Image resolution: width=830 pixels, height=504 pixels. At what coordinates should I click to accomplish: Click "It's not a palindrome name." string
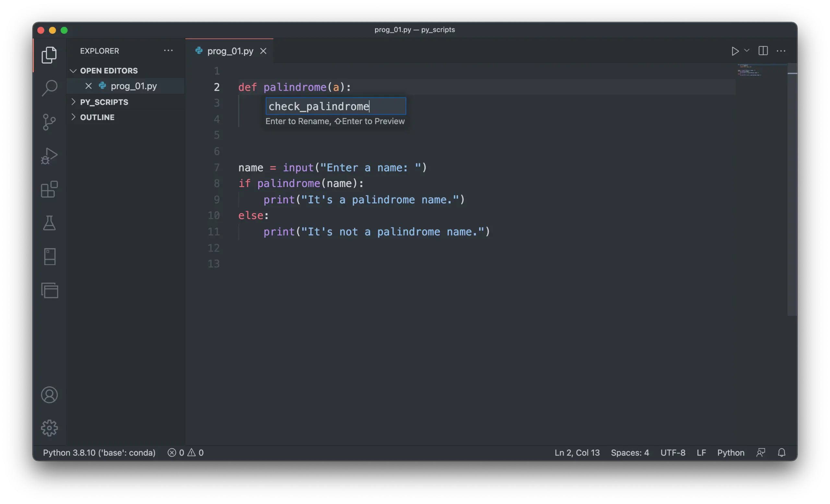[393, 232]
